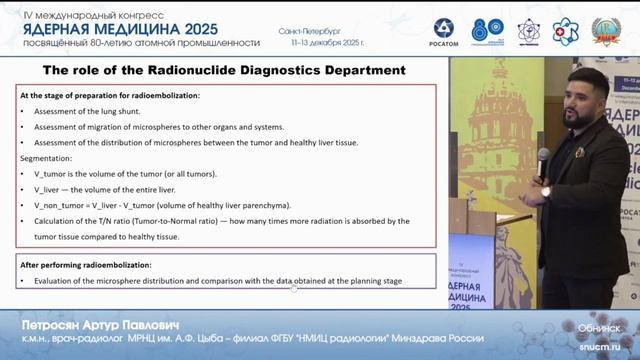This screenshot has width=640, height=360.
Task: Click slide title 'The role of the Radionuclide Diagnostics Department'
Action: [x=224, y=70]
